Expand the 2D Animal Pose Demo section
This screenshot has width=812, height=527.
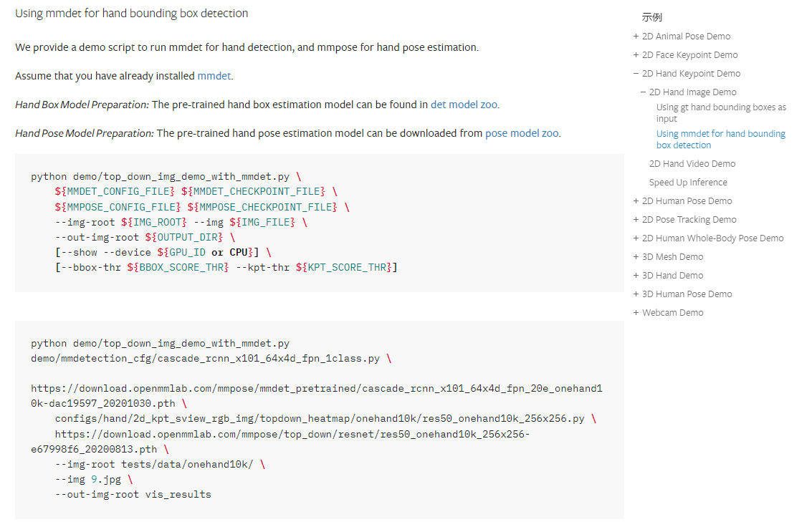coord(636,37)
